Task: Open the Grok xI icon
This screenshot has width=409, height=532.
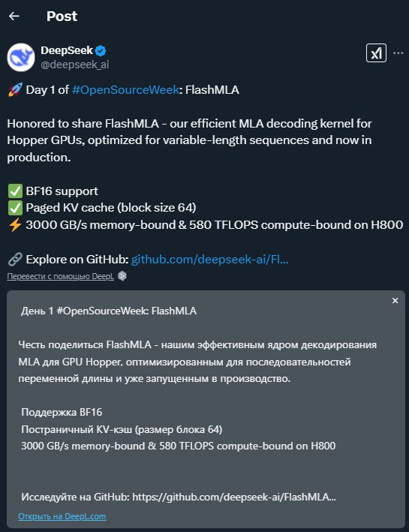Action: click(x=376, y=53)
